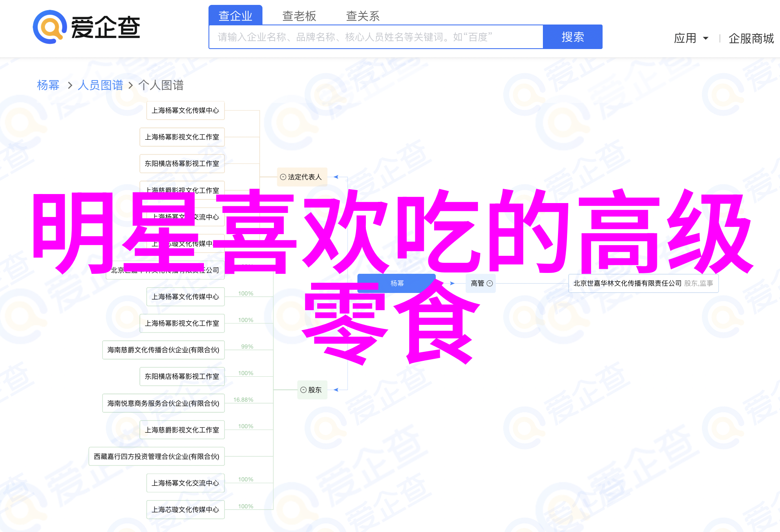Switch to the 查关系 tab
This screenshot has height=532, width=780.
tap(363, 16)
